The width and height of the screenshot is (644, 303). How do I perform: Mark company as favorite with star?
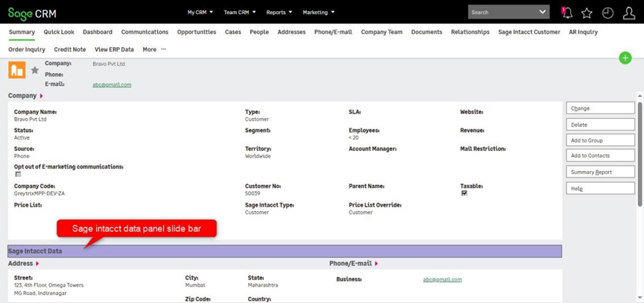[34, 70]
